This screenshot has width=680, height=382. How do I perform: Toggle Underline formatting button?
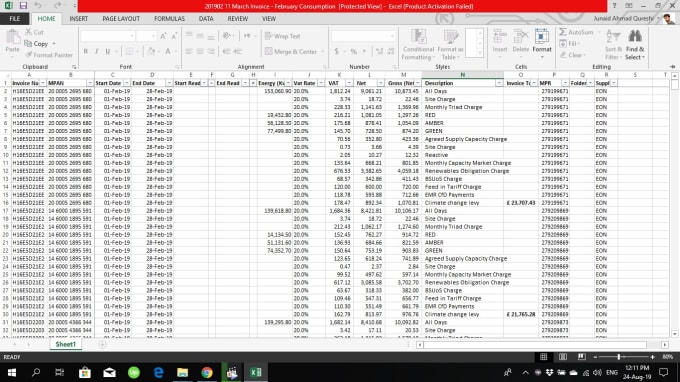coord(108,51)
